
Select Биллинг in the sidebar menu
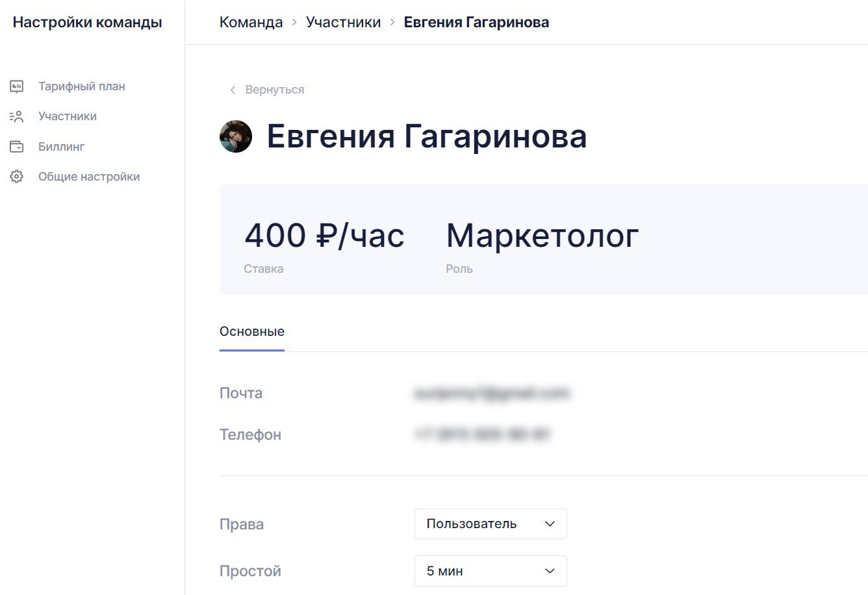click(62, 147)
